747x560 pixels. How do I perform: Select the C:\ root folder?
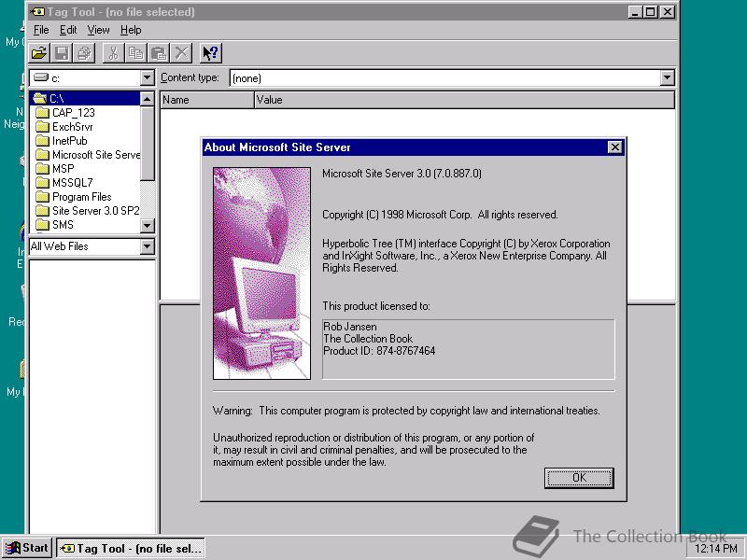click(85, 99)
